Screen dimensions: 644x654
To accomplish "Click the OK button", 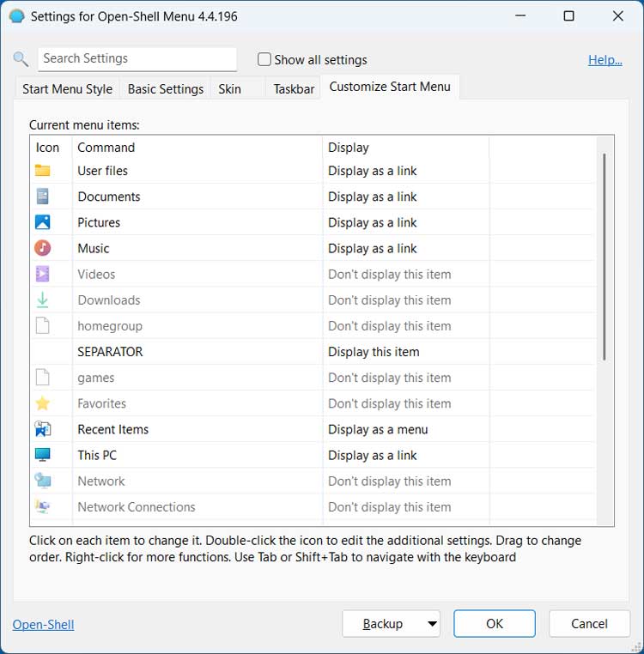I will pyautogui.click(x=495, y=624).
